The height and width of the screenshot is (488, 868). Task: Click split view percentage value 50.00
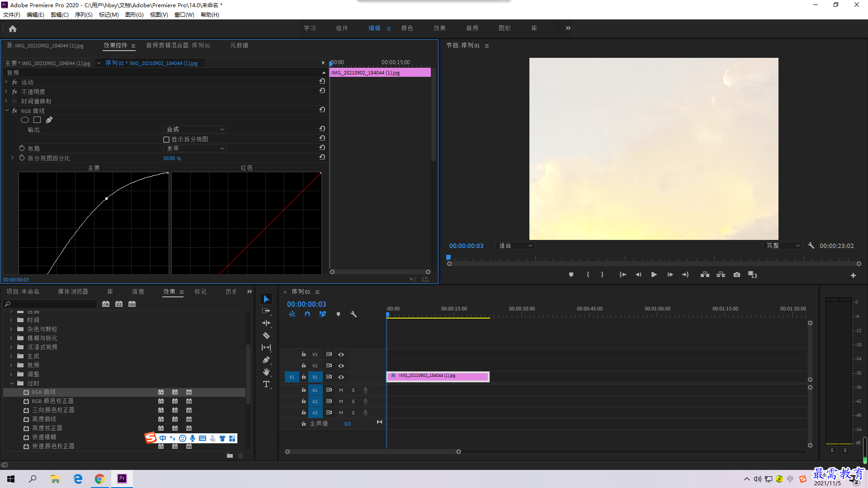coord(169,158)
